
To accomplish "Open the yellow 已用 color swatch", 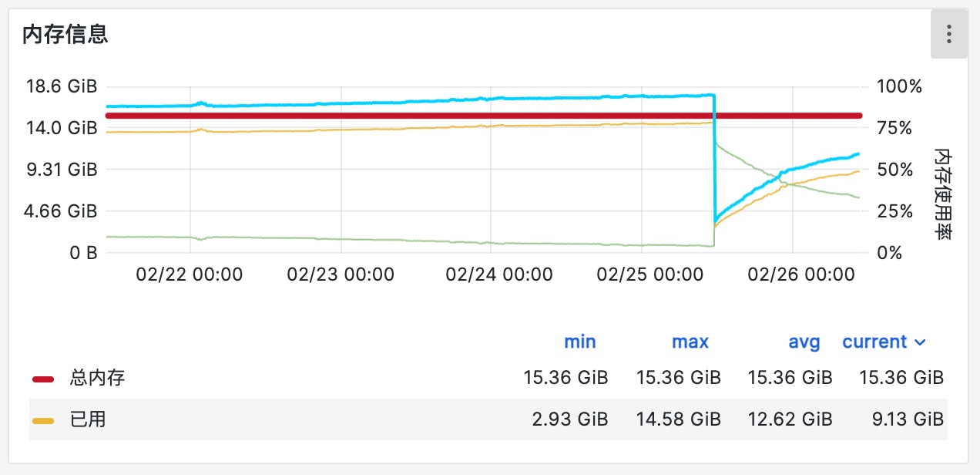I will pyautogui.click(x=43, y=420).
